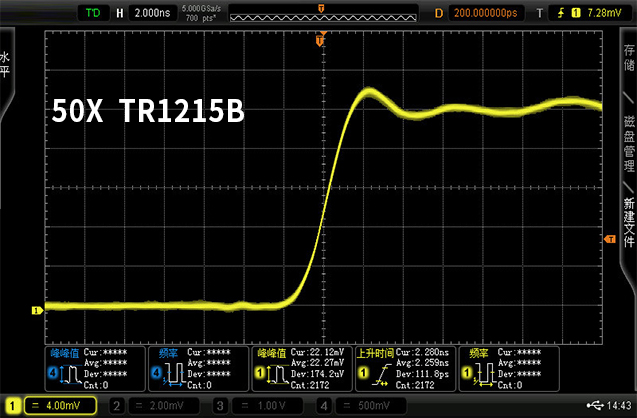The height and width of the screenshot is (418, 637).
Task: Click the rise time slope icon
Action: 381,375
